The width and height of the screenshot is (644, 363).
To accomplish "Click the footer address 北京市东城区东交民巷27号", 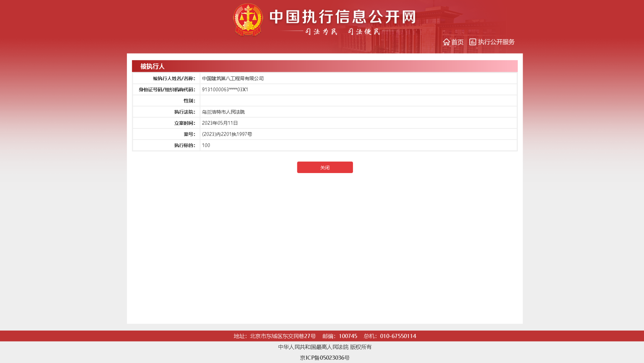I will pyautogui.click(x=283, y=336).
